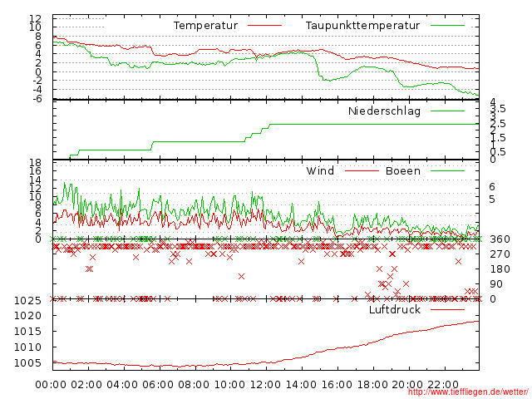Screen dimensions: 532x399
Task: Click the red Temperatur legend line
Action: (264, 26)
